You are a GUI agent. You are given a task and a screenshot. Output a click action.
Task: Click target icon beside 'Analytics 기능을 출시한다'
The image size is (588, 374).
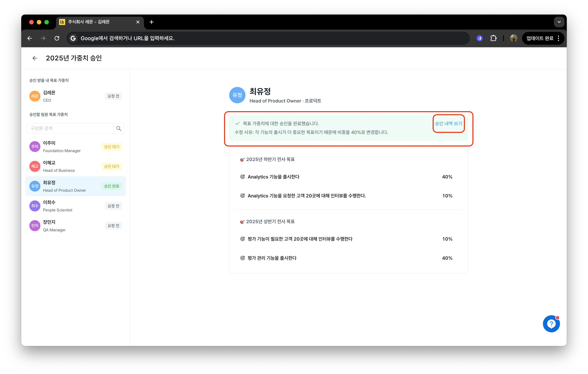(242, 177)
